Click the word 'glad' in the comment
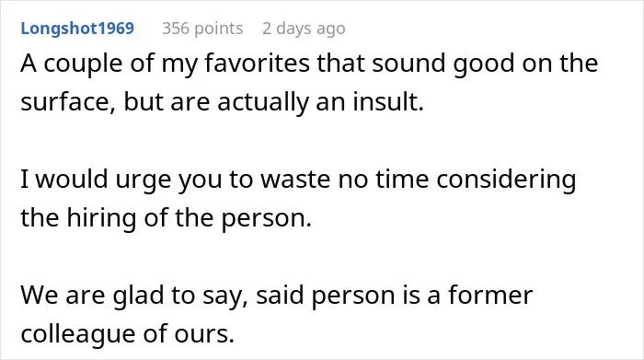The image size is (644, 360). coord(138,296)
